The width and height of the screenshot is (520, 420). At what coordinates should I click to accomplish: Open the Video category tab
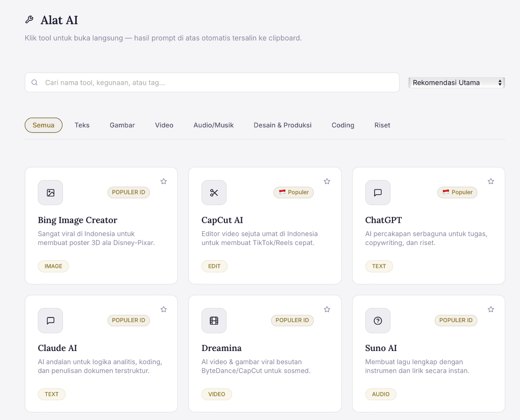164,125
